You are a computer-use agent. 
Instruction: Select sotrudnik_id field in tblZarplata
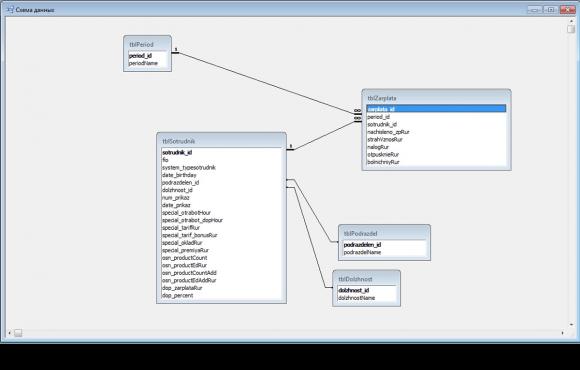click(436, 124)
